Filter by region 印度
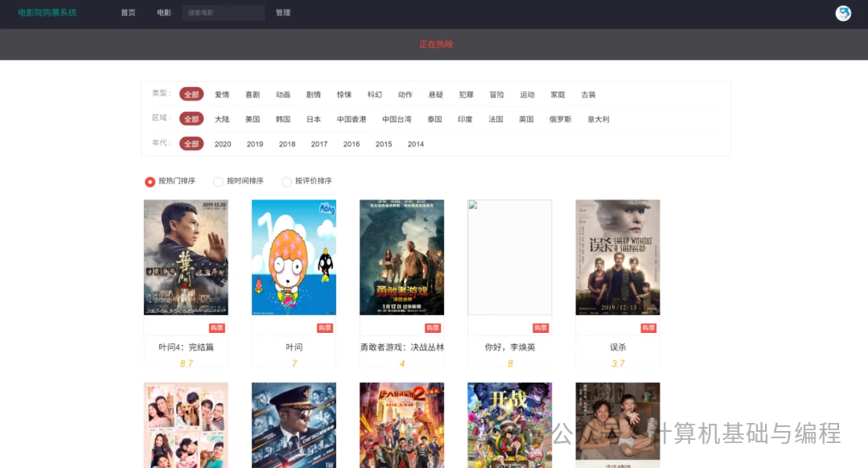 [465, 119]
